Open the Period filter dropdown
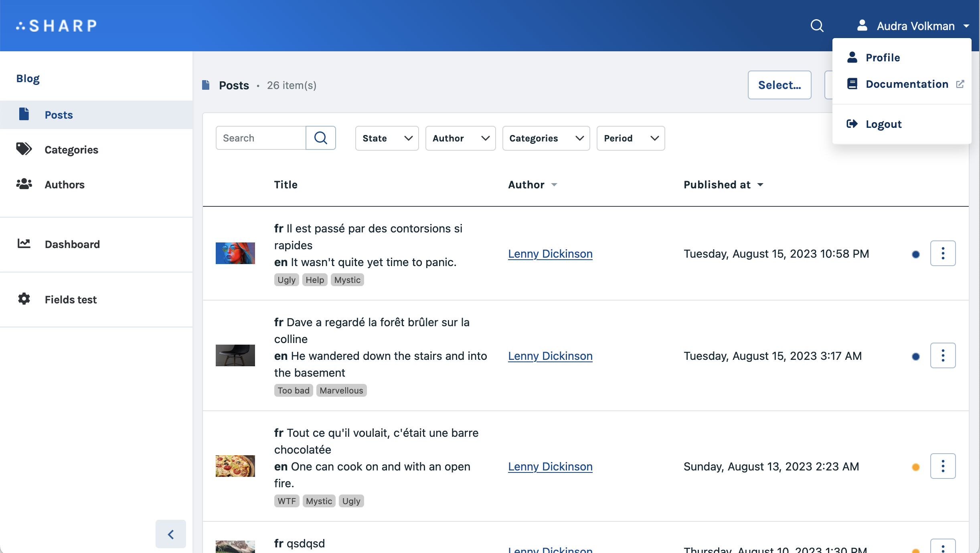Screen dimensions: 980x553 click(630, 138)
